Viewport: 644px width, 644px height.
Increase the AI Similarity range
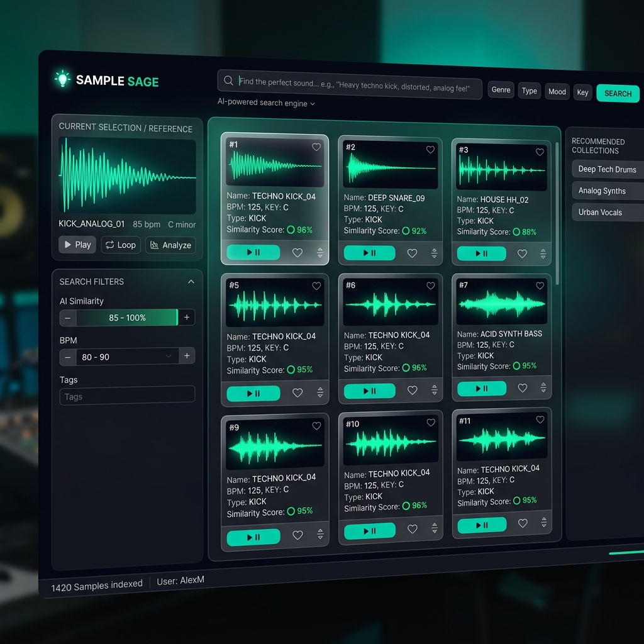pyautogui.click(x=187, y=317)
